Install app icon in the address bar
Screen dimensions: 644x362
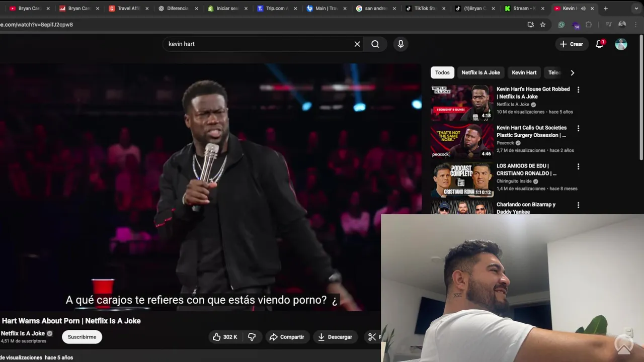coord(530,25)
